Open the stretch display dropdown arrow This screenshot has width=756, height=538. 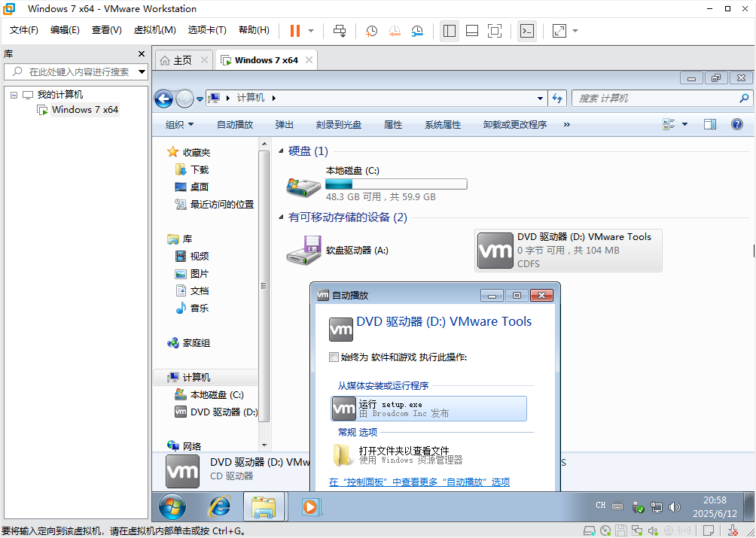coord(575,31)
